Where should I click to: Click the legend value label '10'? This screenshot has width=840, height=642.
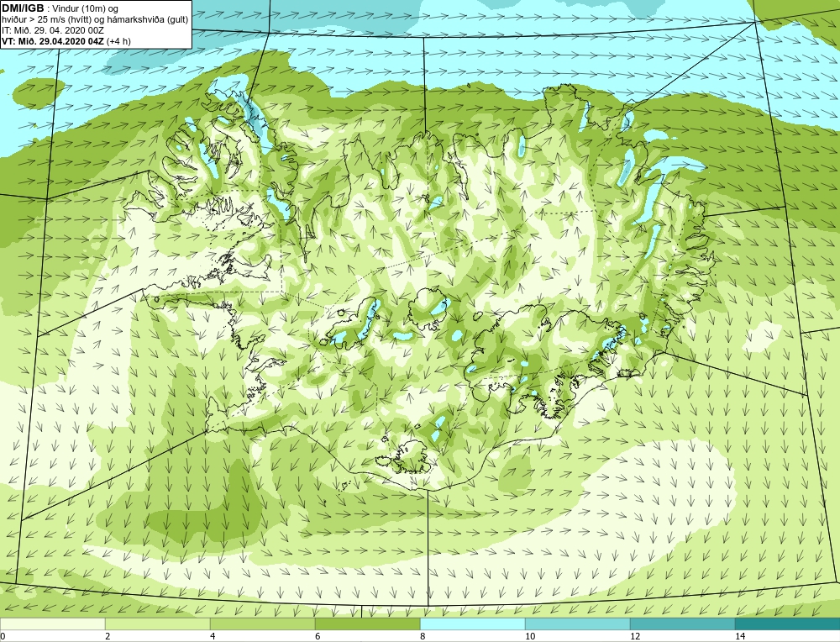point(530,636)
